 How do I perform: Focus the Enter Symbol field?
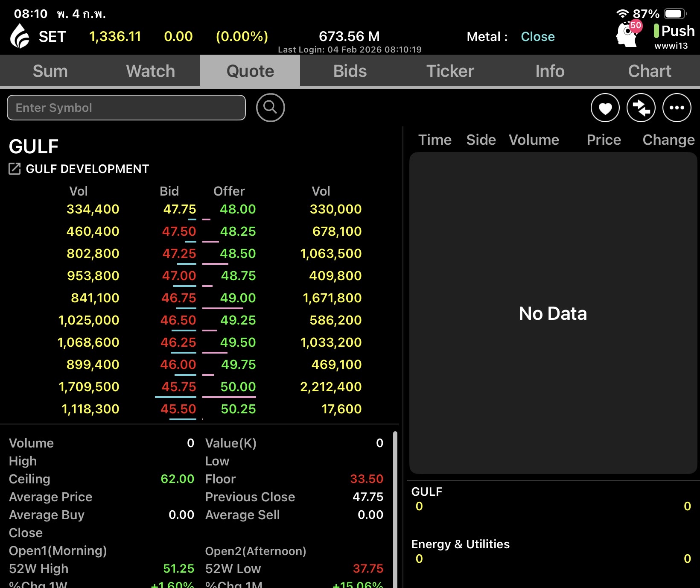click(126, 108)
